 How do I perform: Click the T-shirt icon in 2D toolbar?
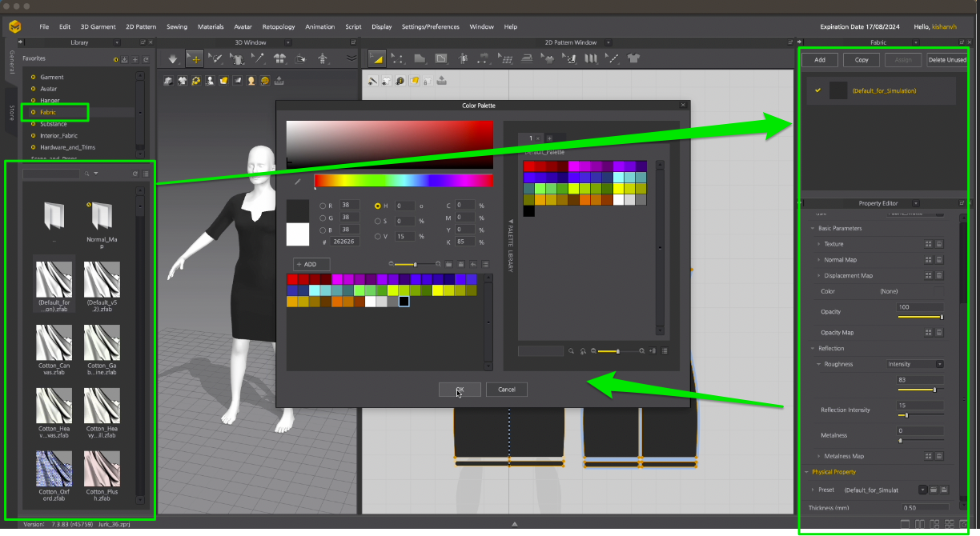633,58
